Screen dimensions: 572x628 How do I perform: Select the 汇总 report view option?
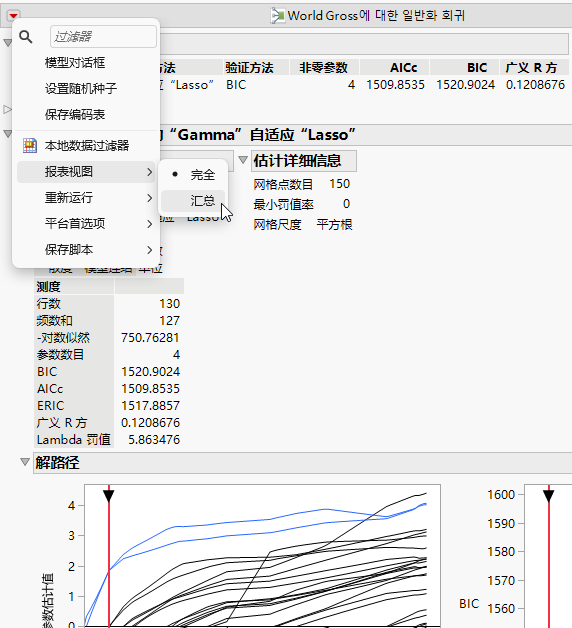(193, 200)
